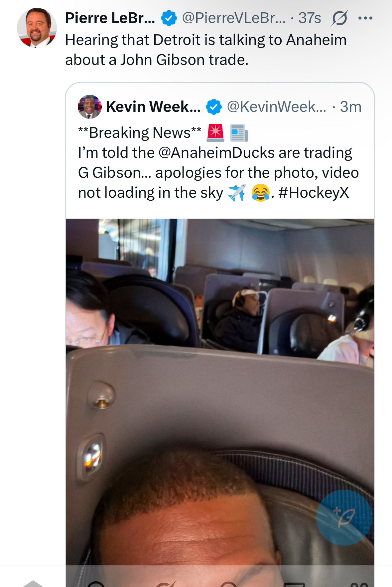Tap the blue compose post floating button
Viewport: 392px width, 587px height.
[x=344, y=517]
